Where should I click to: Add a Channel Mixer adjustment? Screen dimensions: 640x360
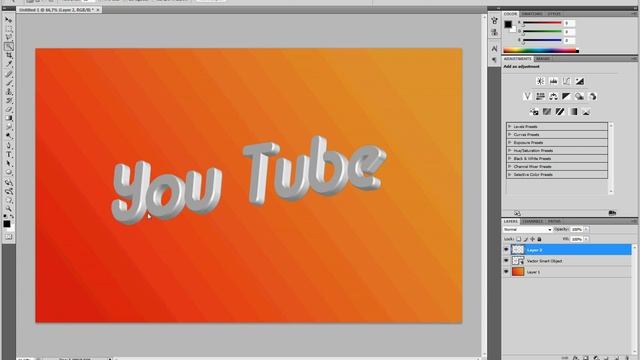593,96
